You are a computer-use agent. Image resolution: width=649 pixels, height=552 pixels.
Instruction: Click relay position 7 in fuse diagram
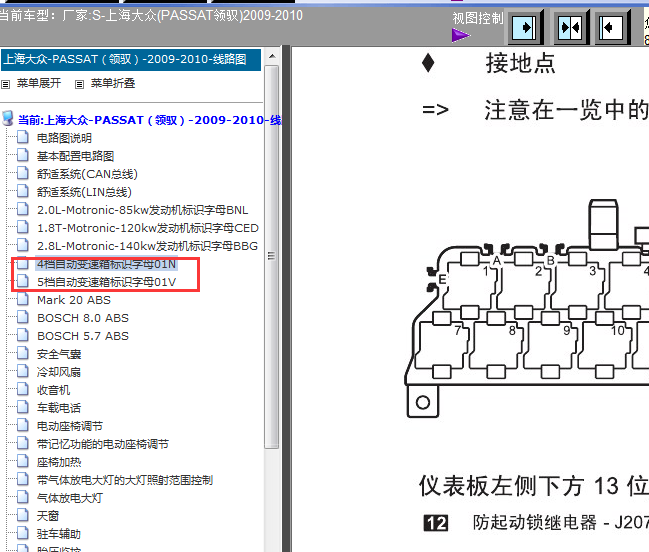pos(442,345)
